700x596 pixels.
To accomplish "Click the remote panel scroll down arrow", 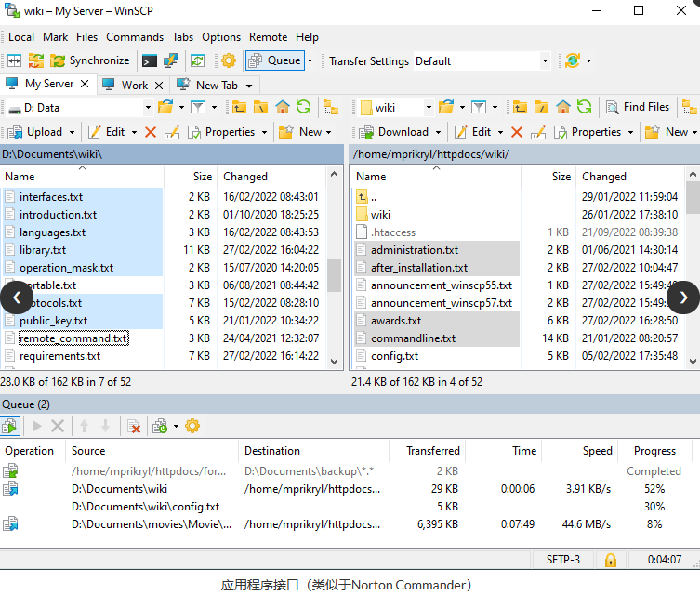I will click(693, 361).
